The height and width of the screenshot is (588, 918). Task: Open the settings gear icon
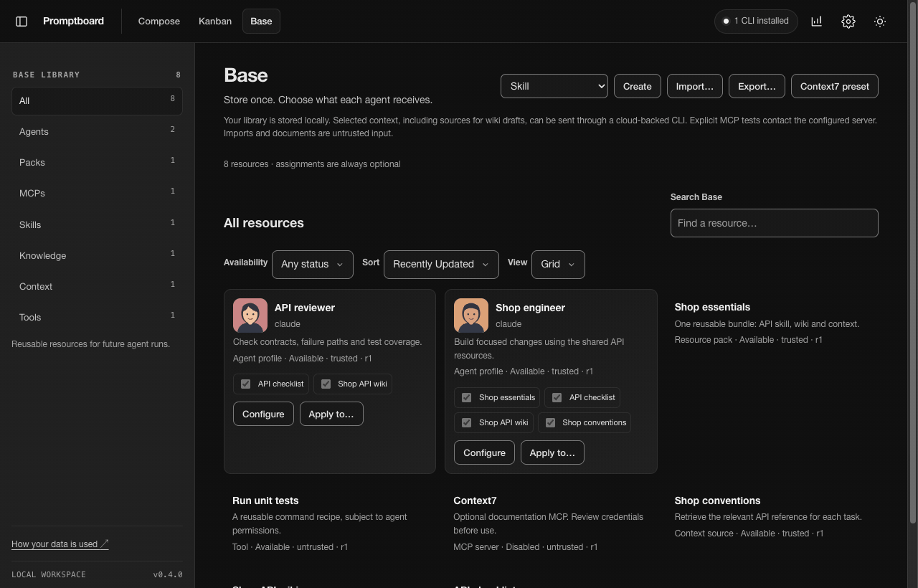point(848,22)
